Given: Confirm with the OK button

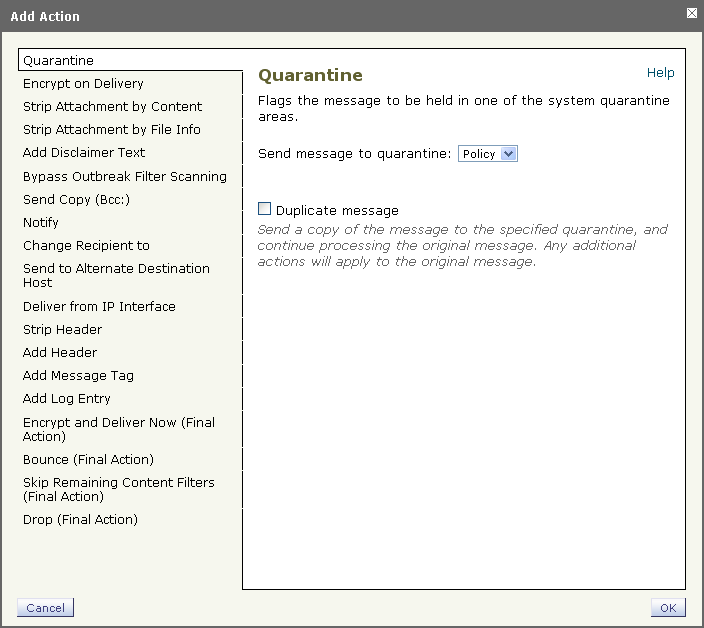Looking at the screenshot, I should [x=668, y=608].
